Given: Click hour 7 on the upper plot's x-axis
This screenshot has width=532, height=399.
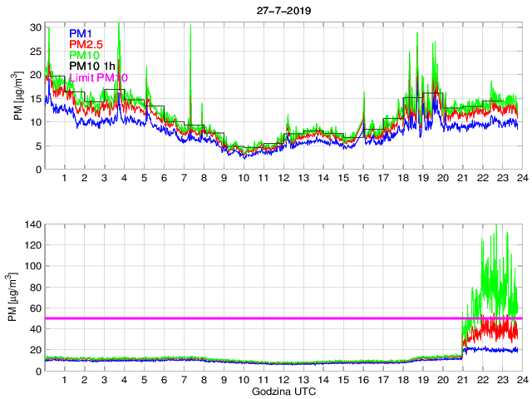Looking at the screenshot, I should pos(184,178).
